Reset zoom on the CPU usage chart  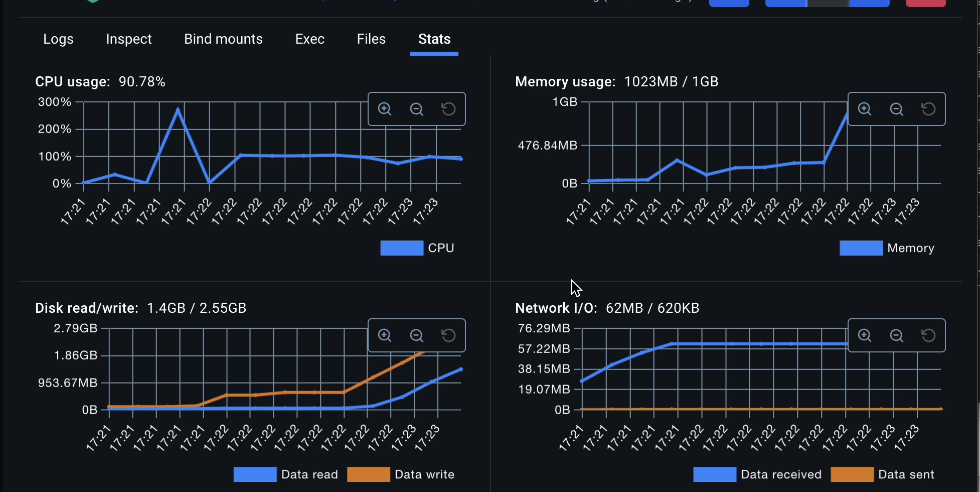448,109
